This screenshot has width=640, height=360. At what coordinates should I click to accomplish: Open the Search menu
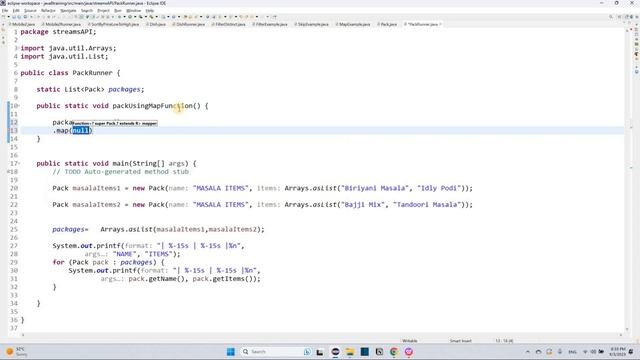tap(87, 11)
